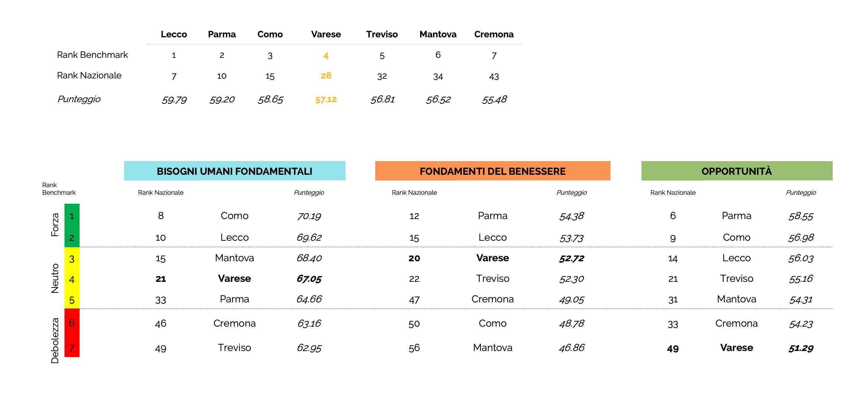
Task: Click Como's score 70.19
Action: point(309,216)
